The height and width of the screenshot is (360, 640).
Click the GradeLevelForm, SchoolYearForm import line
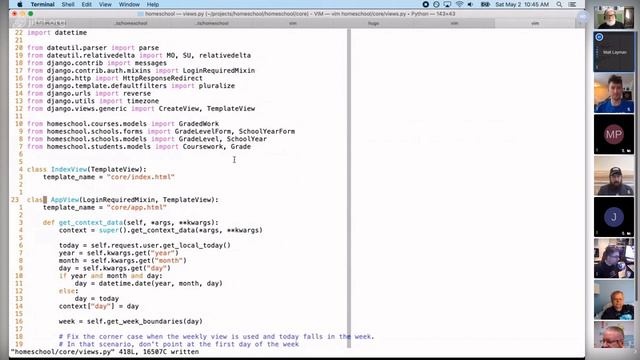(161, 131)
